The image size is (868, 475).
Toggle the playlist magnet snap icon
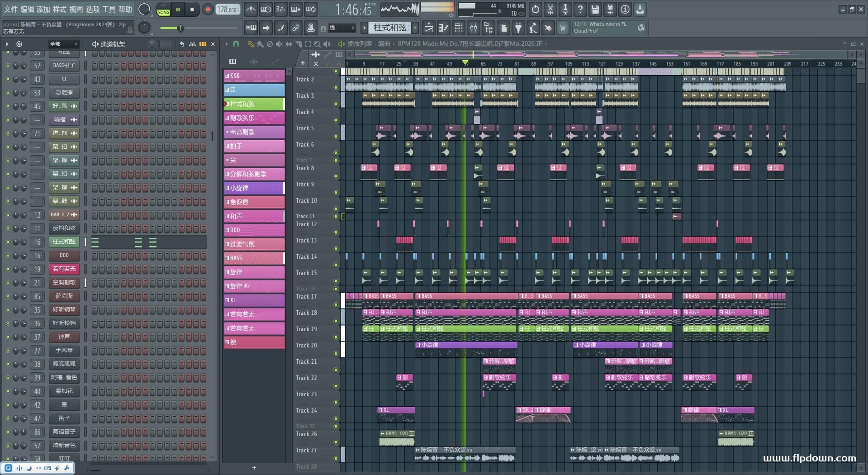point(236,44)
